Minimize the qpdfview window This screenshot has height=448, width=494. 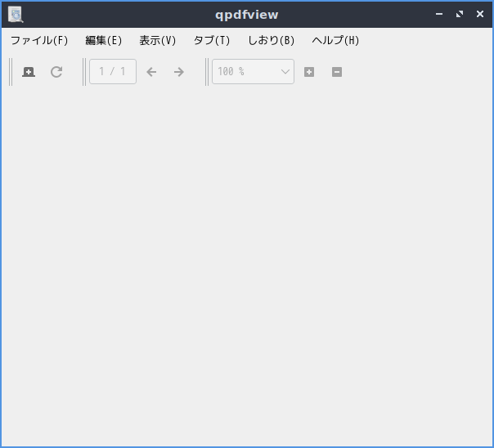coord(439,14)
